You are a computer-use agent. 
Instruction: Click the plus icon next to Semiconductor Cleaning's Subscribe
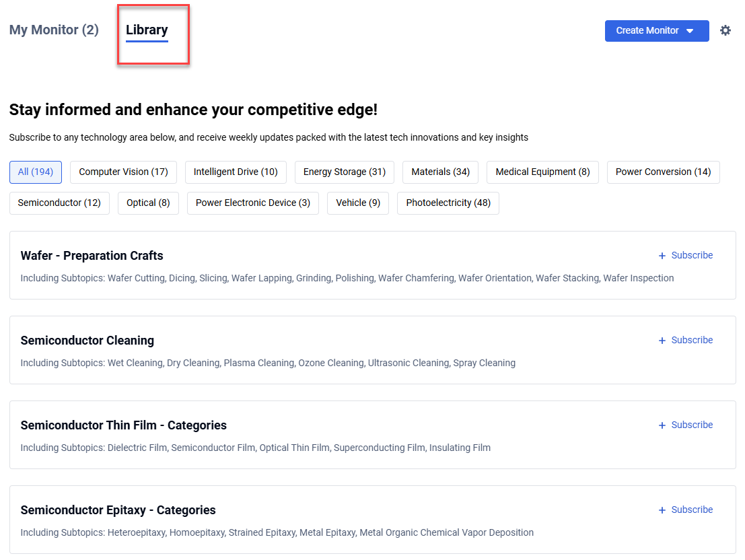click(662, 340)
